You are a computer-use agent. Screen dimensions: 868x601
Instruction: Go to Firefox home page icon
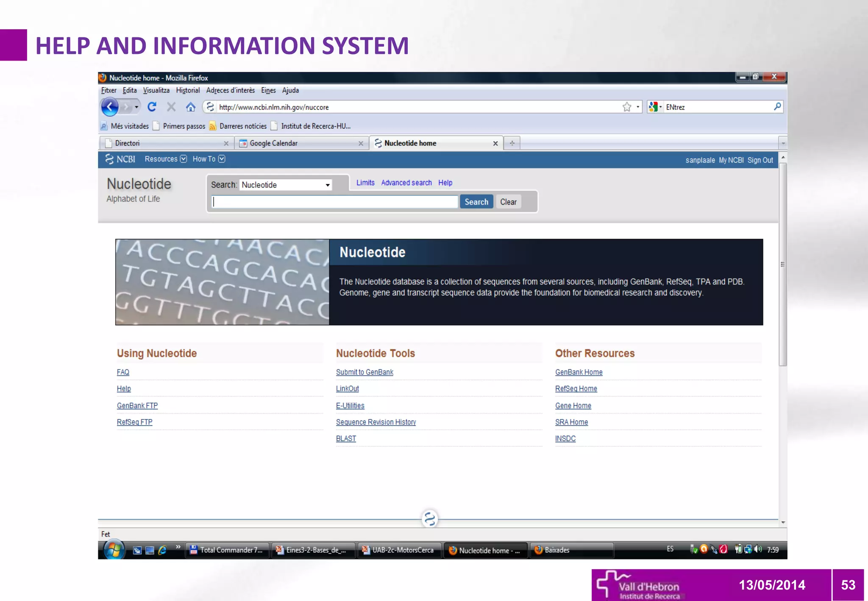pos(191,107)
